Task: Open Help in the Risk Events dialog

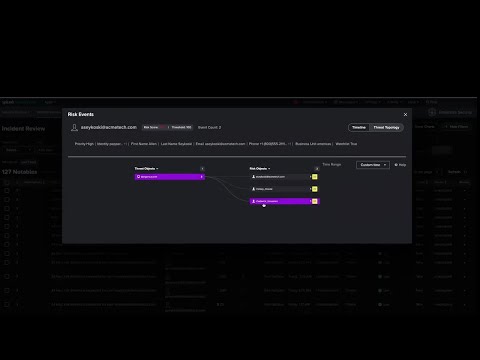Action: 400,165
